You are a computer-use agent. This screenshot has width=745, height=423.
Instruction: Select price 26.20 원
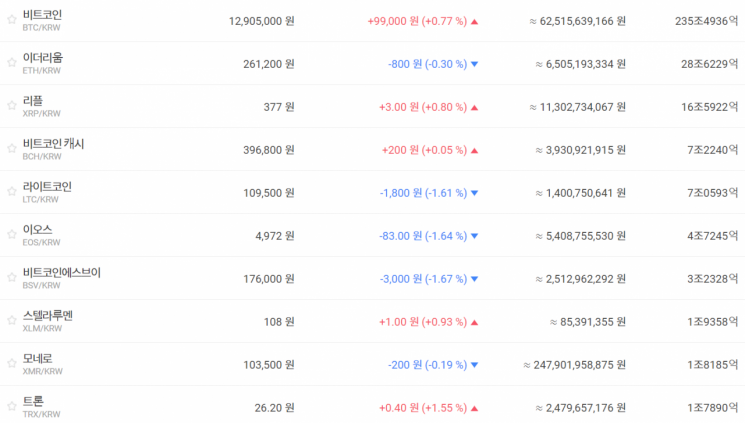point(275,408)
